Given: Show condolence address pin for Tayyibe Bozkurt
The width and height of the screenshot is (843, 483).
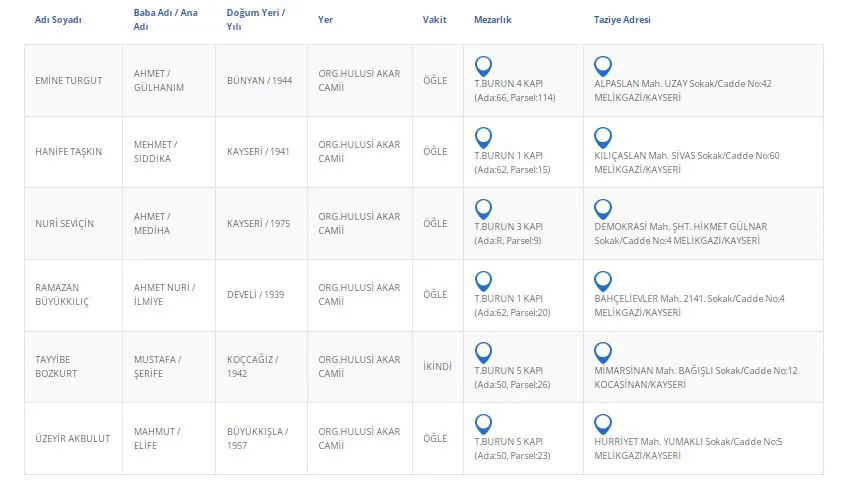Looking at the screenshot, I should pyautogui.click(x=602, y=352).
